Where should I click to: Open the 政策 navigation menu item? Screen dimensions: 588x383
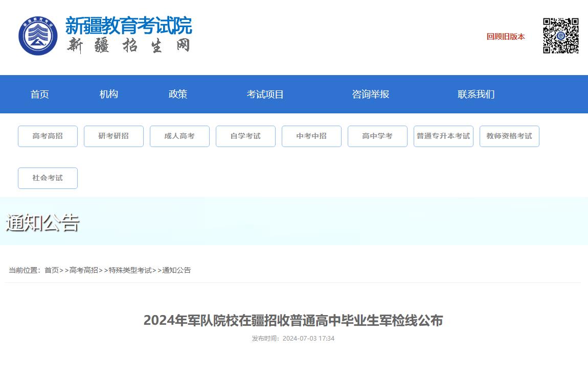[x=177, y=94]
